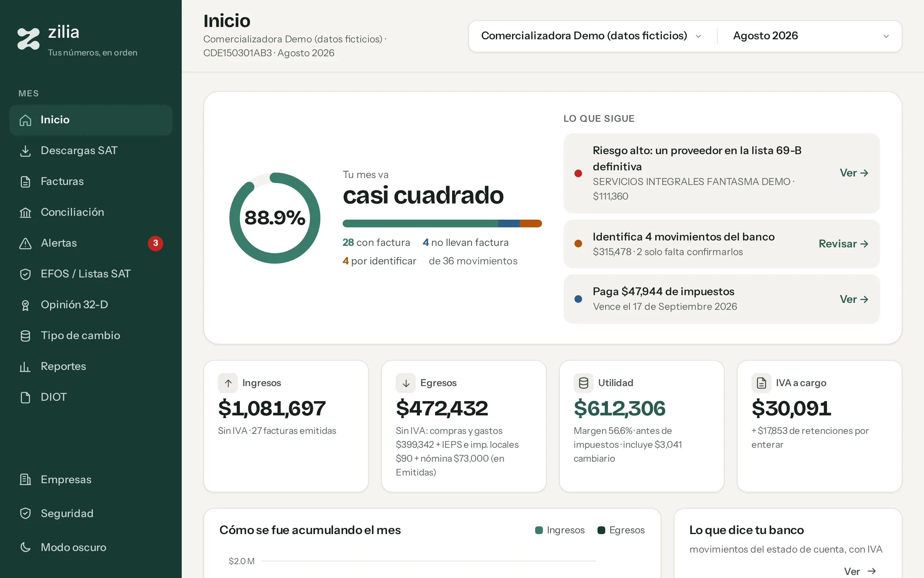
Task: Toggle Modo oscuro dark mode
Action: [91, 548]
